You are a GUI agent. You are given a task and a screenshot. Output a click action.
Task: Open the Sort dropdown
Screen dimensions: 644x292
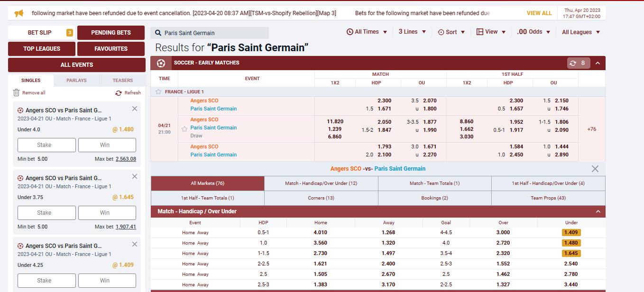click(451, 32)
